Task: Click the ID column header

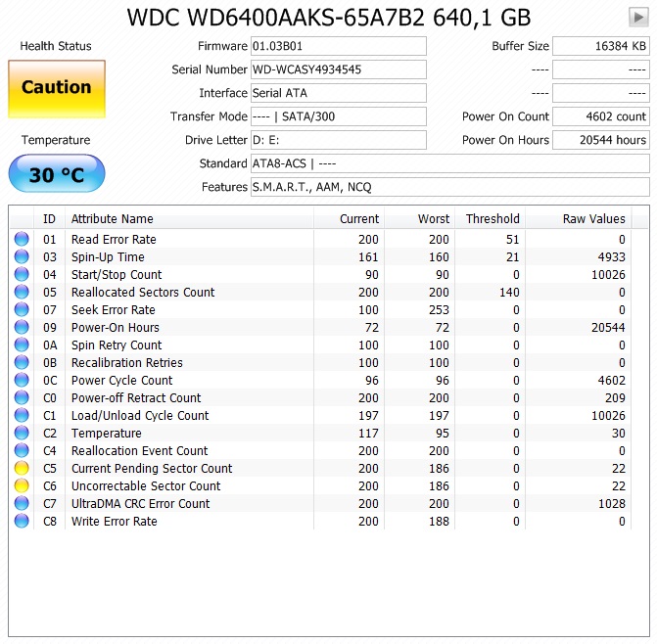Action: 49,218
